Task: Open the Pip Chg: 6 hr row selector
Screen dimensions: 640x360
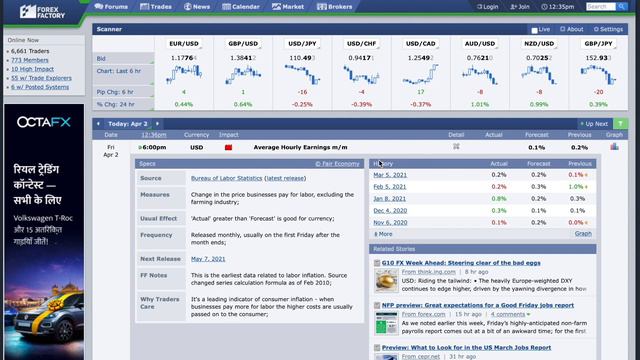Action: click(x=124, y=92)
